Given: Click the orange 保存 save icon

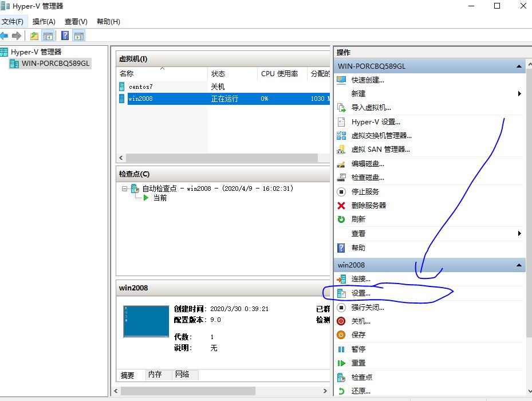Looking at the screenshot, I should [x=341, y=335].
